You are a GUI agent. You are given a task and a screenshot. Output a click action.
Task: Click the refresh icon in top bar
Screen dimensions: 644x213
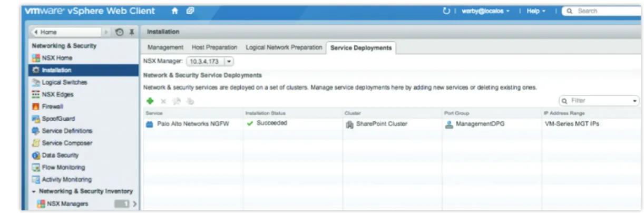[x=447, y=11]
